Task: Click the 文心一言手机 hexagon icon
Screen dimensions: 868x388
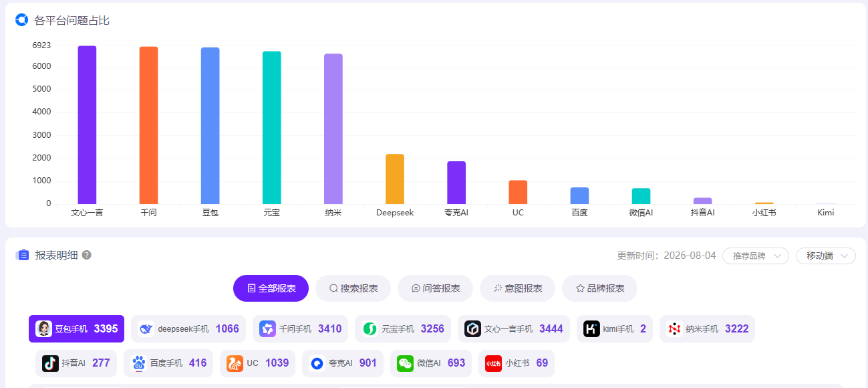Action: click(472, 328)
